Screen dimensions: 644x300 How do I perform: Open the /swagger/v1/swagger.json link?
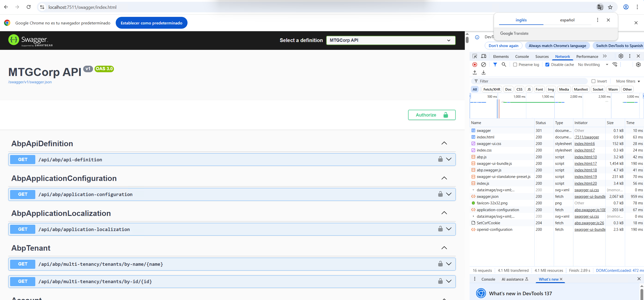30,82
